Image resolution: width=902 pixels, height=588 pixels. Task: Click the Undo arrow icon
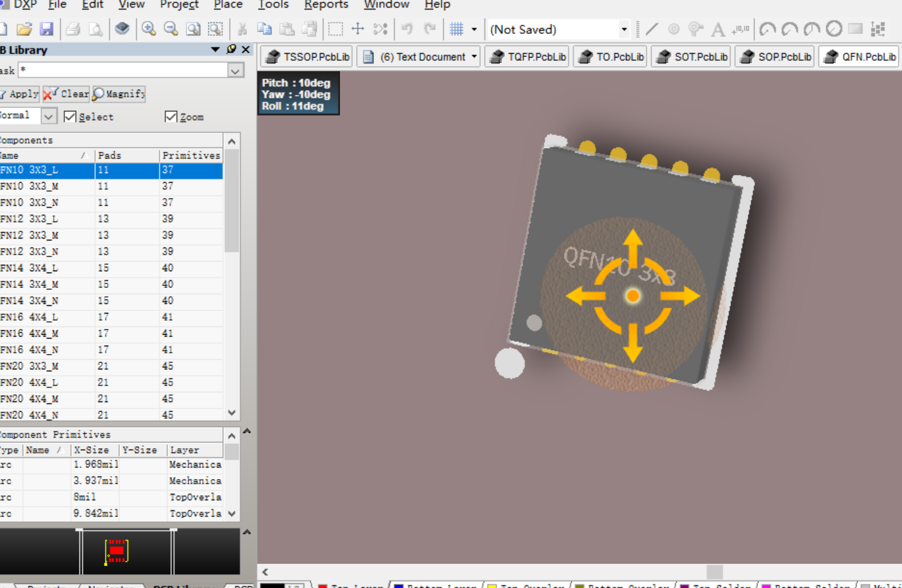pyautogui.click(x=407, y=29)
